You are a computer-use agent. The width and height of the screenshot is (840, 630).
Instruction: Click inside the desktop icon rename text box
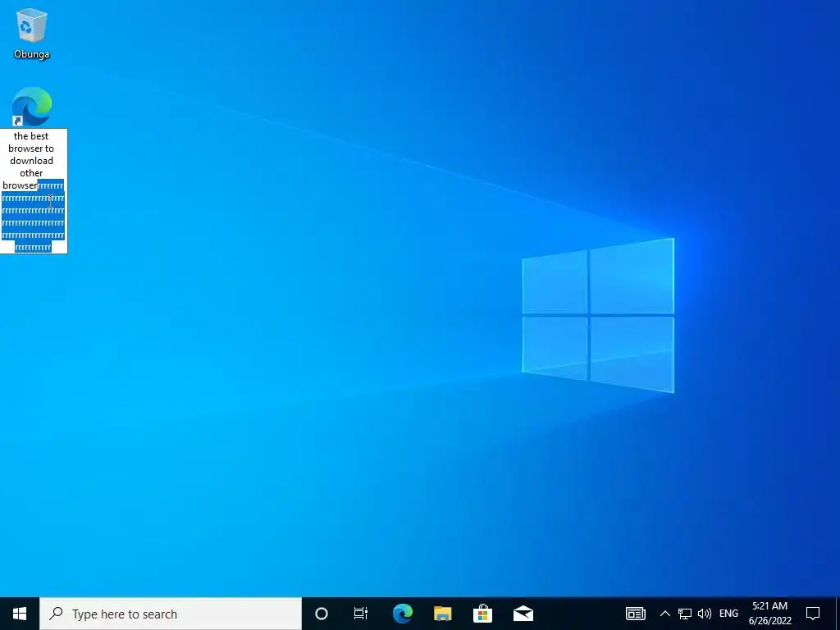tap(34, 190)
